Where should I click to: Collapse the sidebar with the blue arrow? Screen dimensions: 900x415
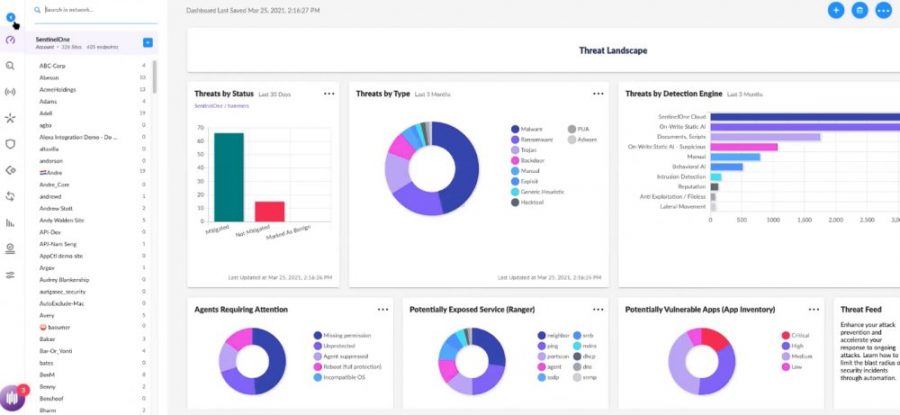[10, 17]
